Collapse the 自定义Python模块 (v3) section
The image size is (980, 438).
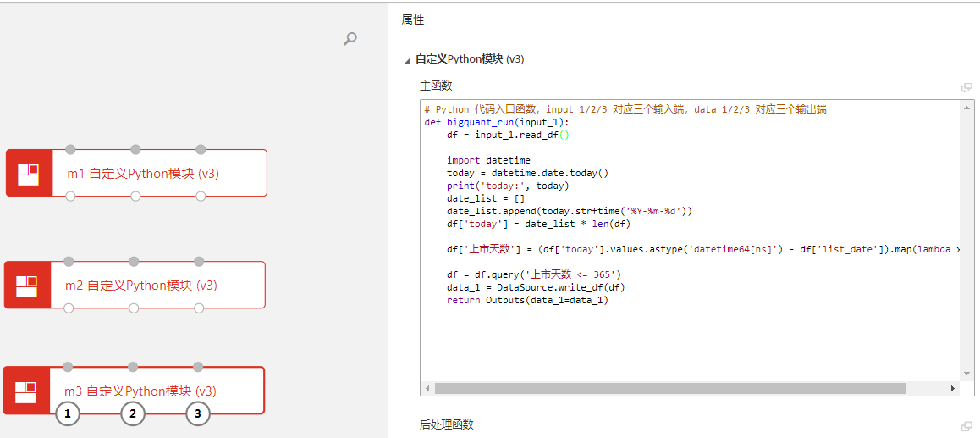[x=409, y=60]
